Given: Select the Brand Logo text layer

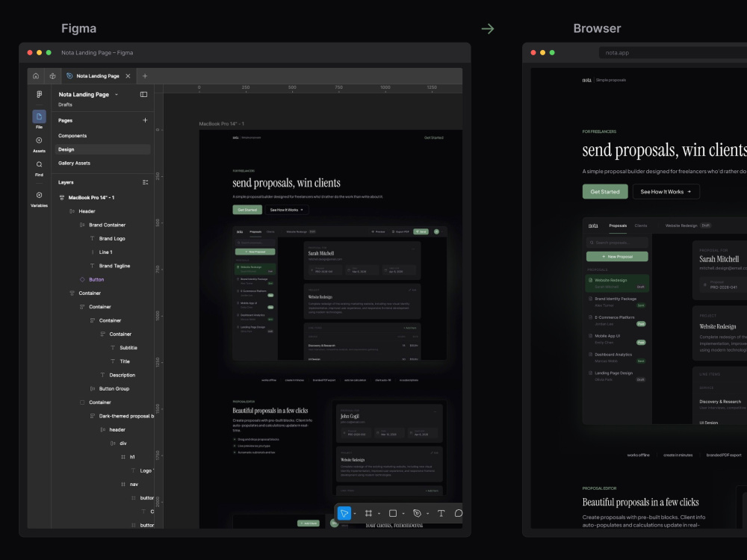Looking at the screenshot, I should [112, 239].
